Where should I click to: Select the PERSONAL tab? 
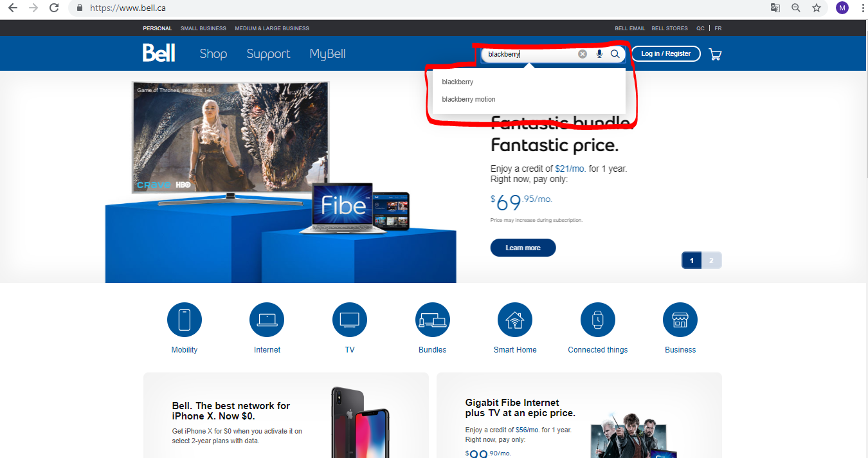click(x=158, y=28)
